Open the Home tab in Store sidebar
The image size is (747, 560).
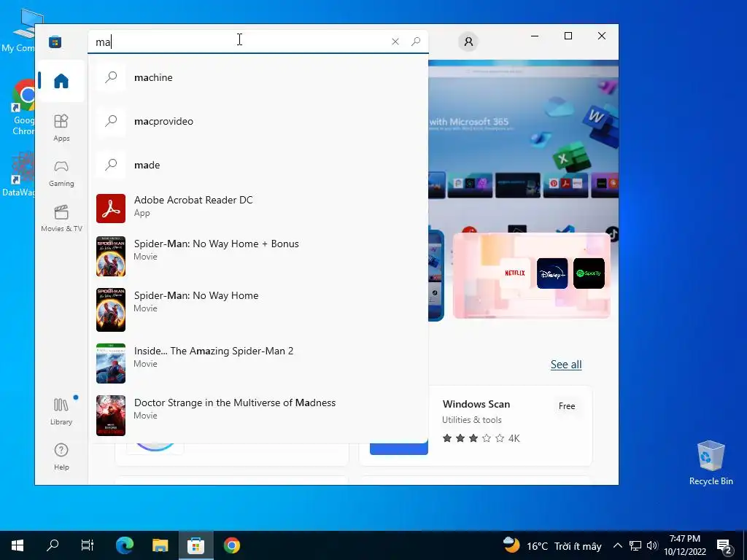tap(61, 81)
